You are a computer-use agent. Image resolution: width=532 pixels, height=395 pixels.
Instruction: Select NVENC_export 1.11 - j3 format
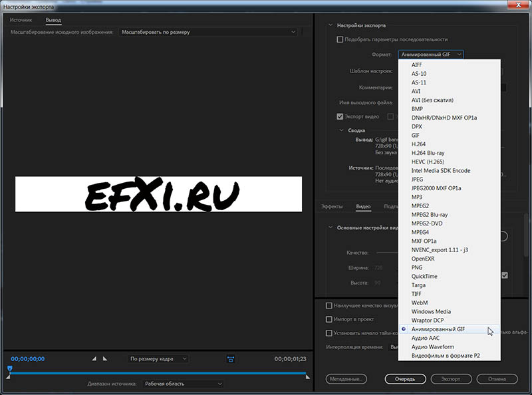click(450, 250)
